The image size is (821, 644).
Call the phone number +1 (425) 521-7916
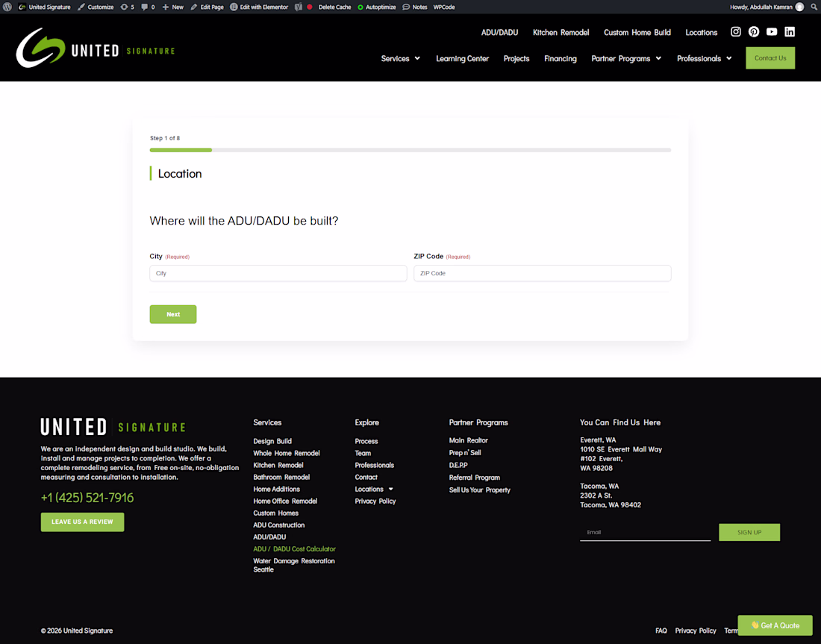[87, 498]
